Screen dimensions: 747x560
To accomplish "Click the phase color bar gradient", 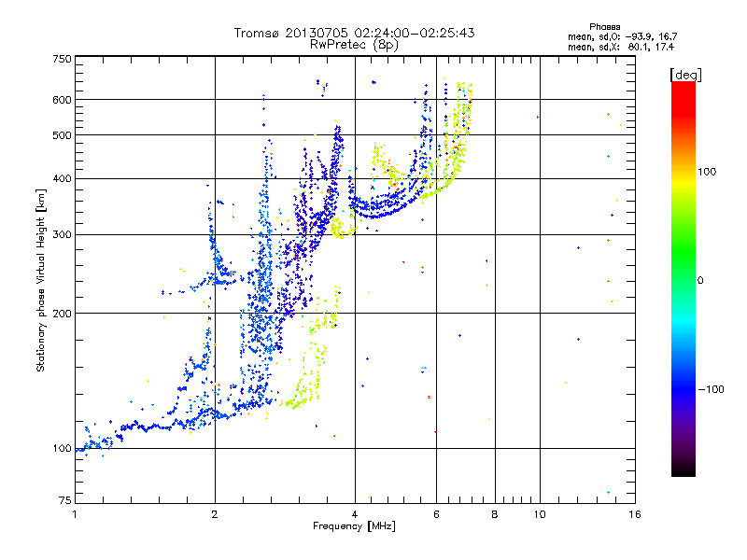I will coord(684,279).
